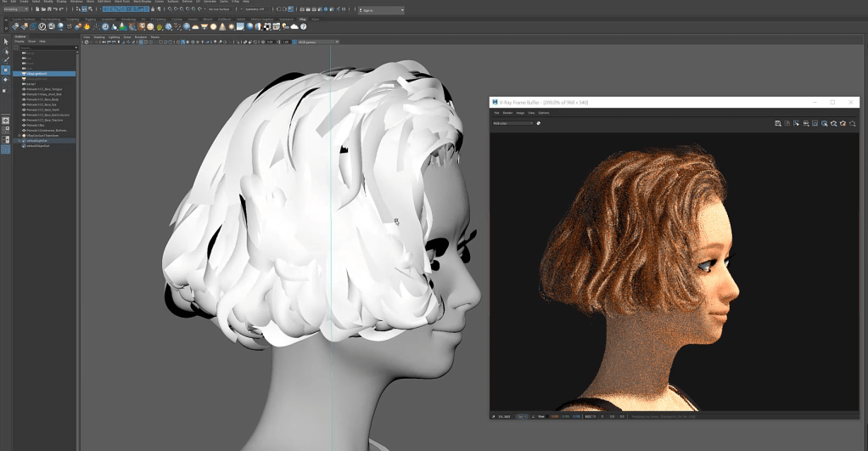
Task: Click the Outliner search field
Action: [47, 48]
